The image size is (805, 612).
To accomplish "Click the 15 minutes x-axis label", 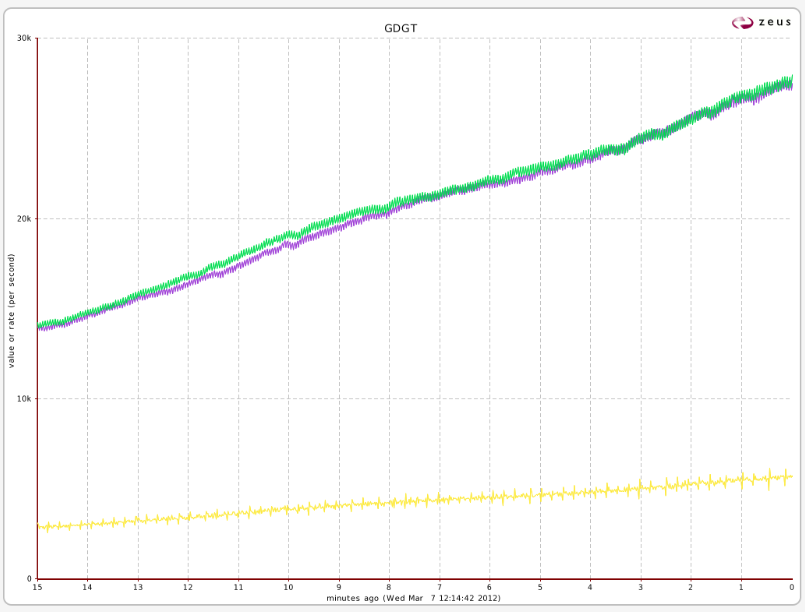I will 37,587.
